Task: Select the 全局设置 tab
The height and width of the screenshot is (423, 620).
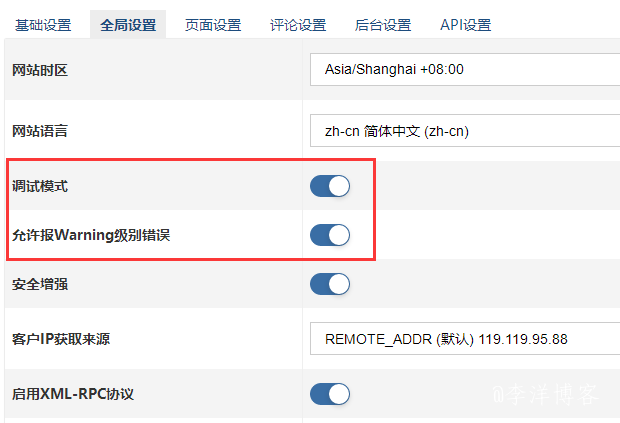Action: coord(128,24)
